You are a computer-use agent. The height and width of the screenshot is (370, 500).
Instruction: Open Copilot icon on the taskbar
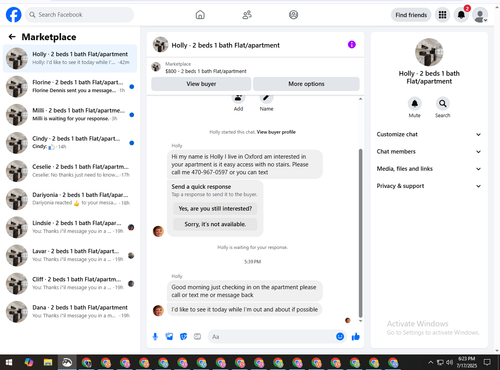[29, 362]
